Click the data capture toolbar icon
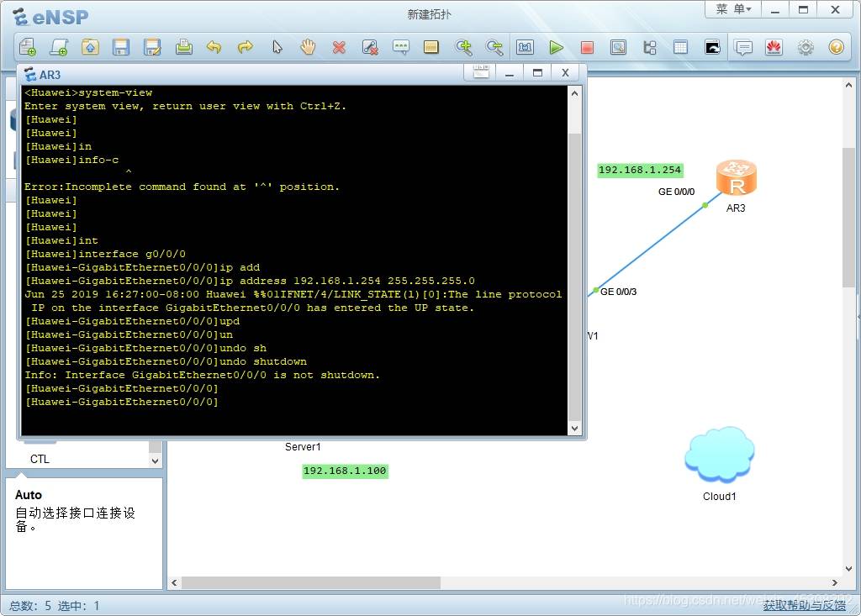The image size is (861, 616). coord(618,47)
